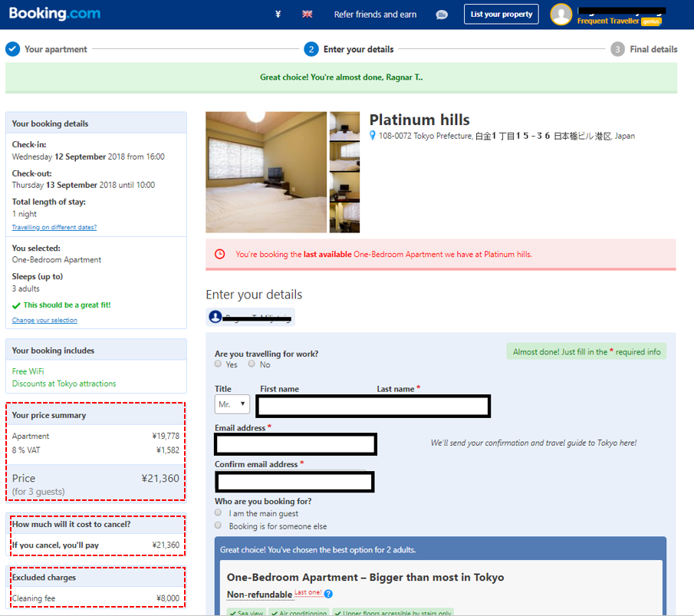The height and width of the screenshot is (616, 694).
Task: Change currency via the yen symbol
Action: [x=278, y=14]
